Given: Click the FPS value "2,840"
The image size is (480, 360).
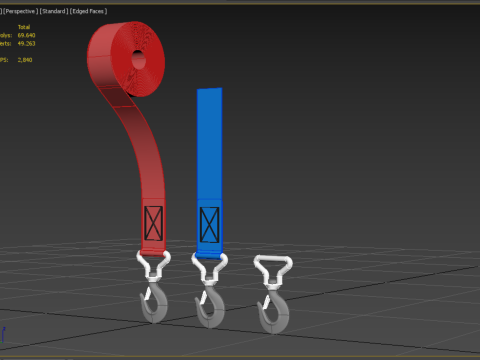Looking at the screenshot, I should click(25, 60).
